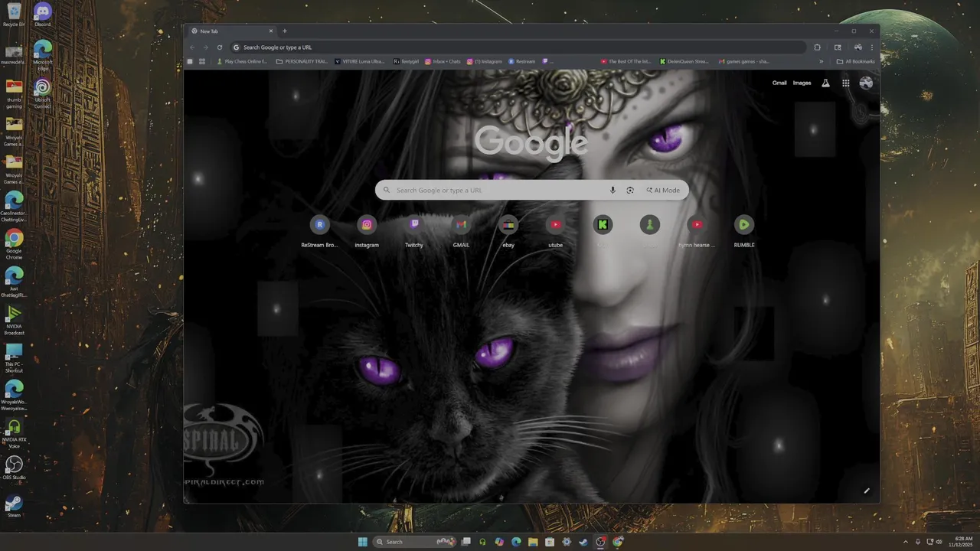Open the ReStream Bro... shortcut tile
The height and width of the screenshot is (551, 980).
(x=319, y=232)
